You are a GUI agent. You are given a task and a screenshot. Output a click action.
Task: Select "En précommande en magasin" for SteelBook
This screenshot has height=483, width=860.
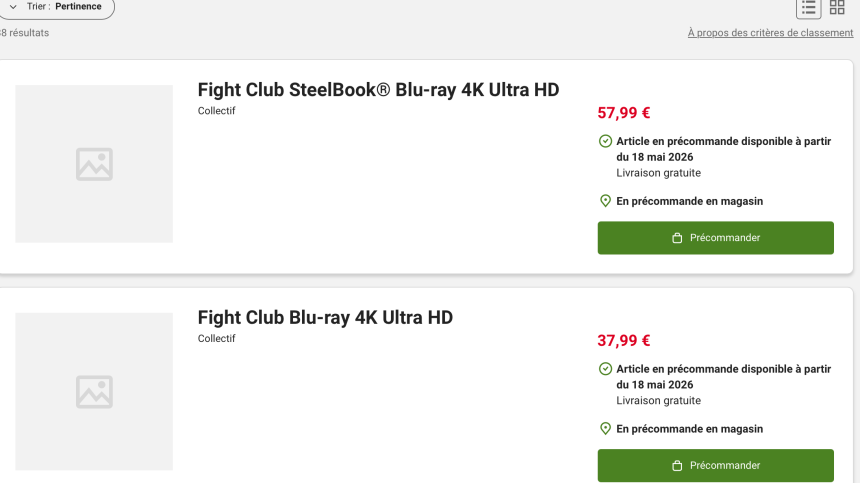click(x=689, y=201)
